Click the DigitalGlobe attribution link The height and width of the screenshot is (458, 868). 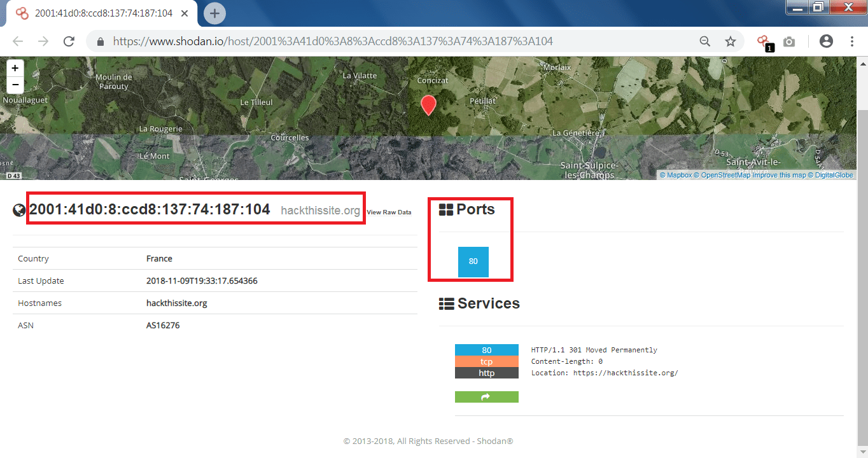pyautogui.click(x=830, y=175)
